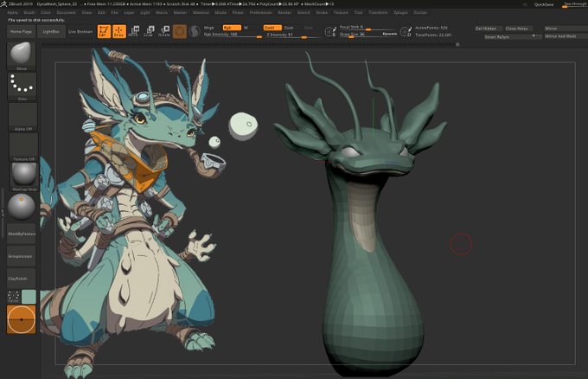
Task: Open the Layer menu
Action: tap(129, 13)
